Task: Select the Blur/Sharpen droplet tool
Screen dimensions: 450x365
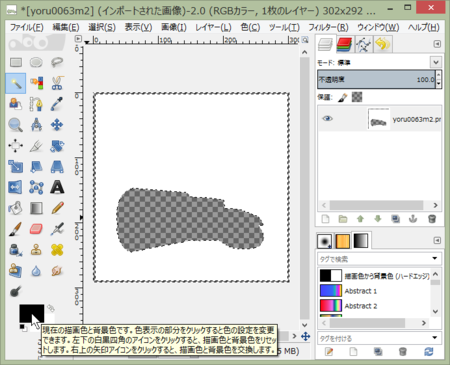Action: coord(36,271)
